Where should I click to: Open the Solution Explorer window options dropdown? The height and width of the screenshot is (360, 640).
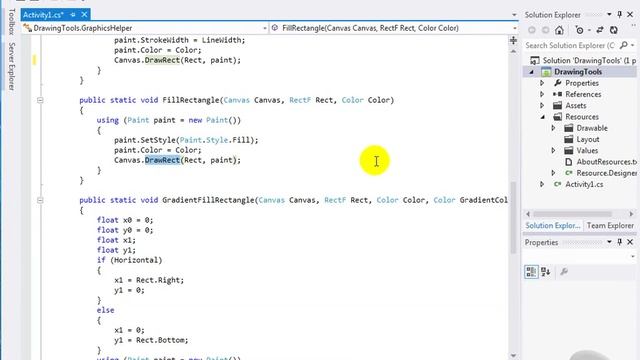(x=609, y=15)
